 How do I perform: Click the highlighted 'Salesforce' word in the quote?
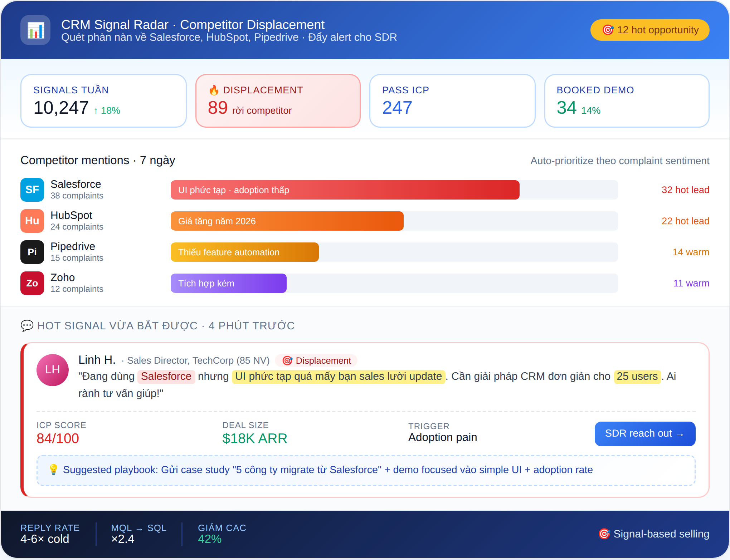166,377
